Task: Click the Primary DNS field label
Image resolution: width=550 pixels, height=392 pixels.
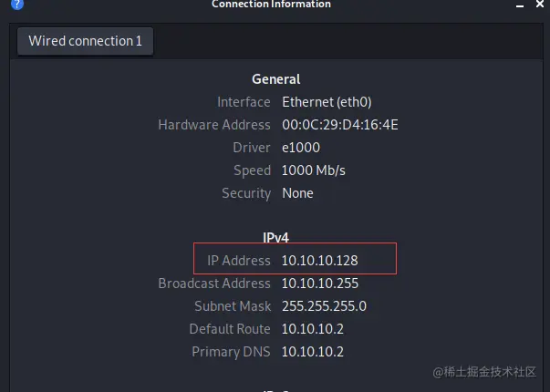Action: (x=231, y=352)
